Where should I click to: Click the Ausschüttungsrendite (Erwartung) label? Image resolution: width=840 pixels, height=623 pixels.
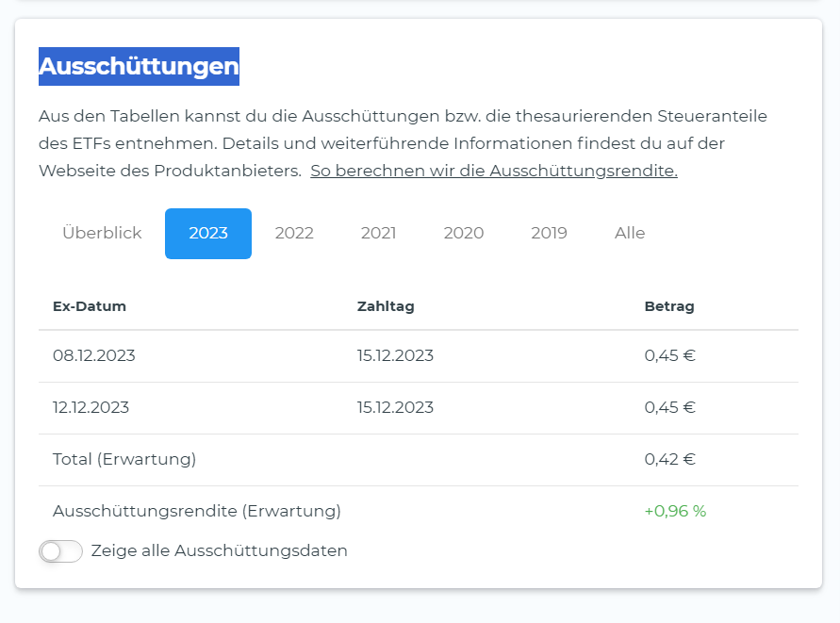[x=197, y=512]
